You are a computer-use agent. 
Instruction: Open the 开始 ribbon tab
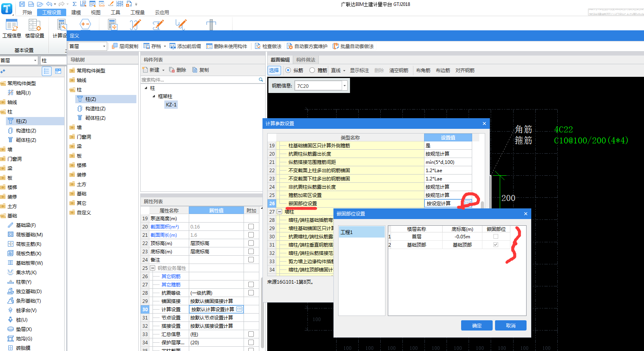27,12
